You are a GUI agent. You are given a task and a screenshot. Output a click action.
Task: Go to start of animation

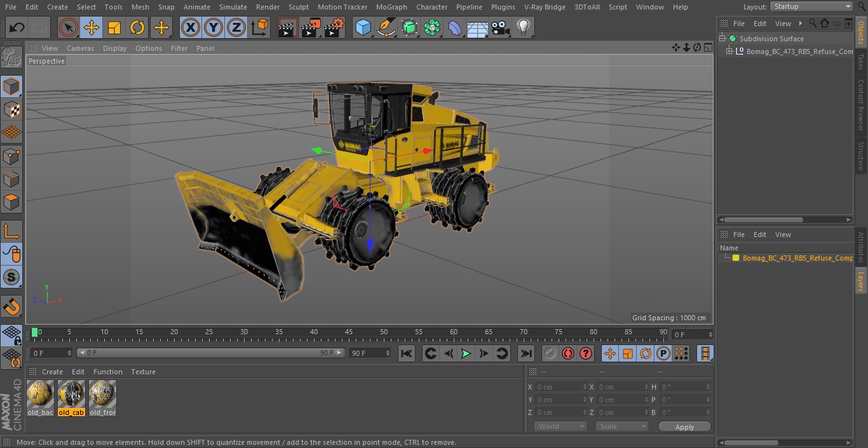[x=407, y=353]
